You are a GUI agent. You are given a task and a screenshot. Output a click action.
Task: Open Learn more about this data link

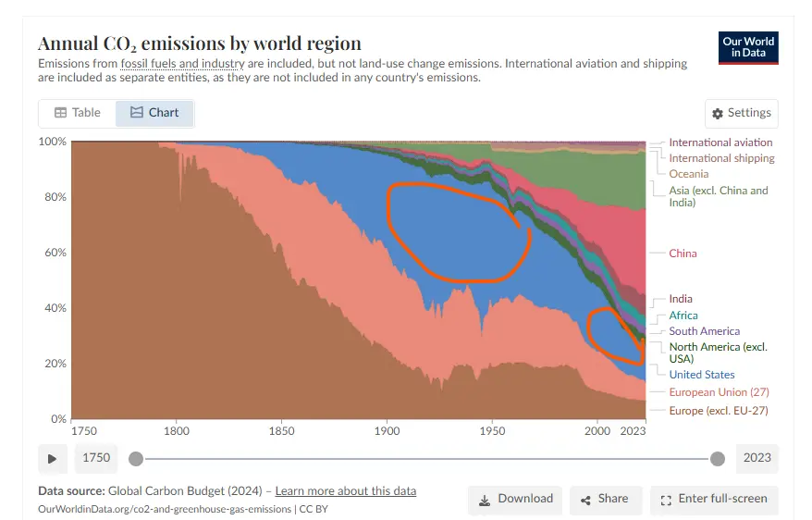[x=346, y=490]
